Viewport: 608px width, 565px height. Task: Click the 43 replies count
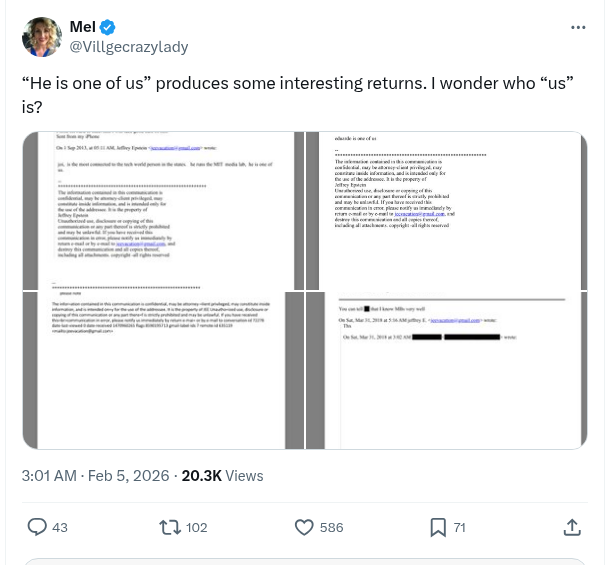point(60,527)
